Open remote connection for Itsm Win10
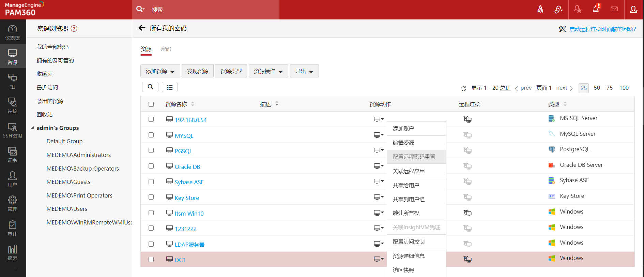 467,213
